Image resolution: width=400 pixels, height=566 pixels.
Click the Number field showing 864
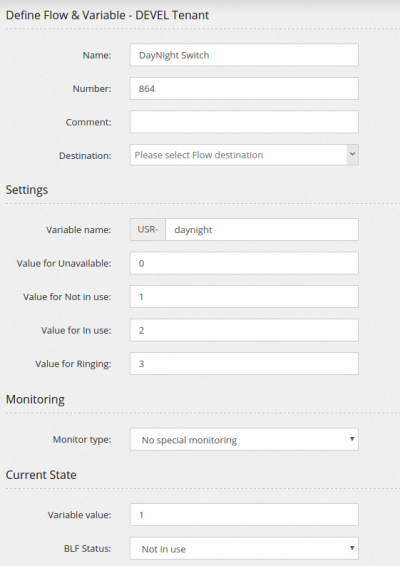(244, 88)
